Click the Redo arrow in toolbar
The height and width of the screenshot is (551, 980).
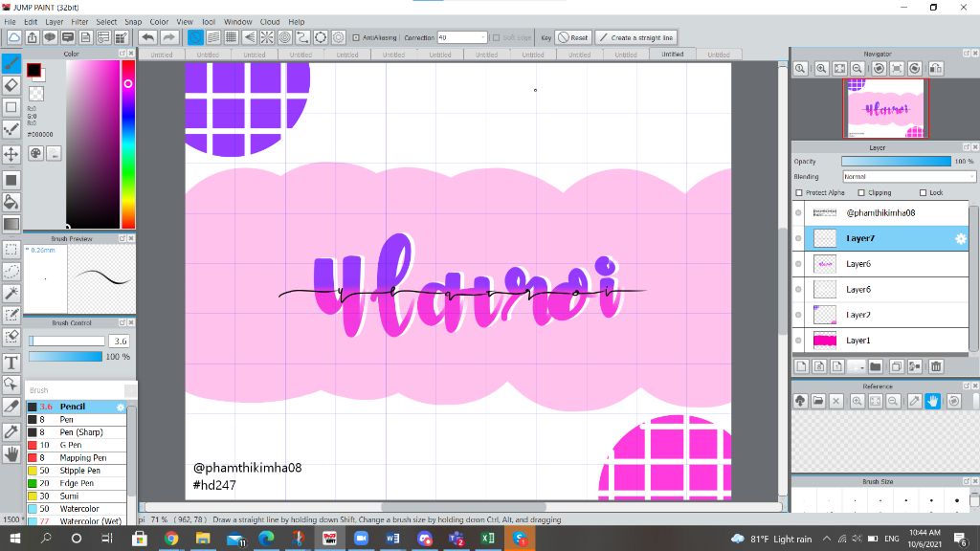(168, 37)
